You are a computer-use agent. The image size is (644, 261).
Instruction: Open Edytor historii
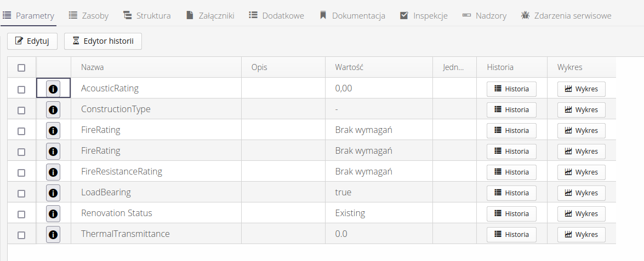pos(103,41)
